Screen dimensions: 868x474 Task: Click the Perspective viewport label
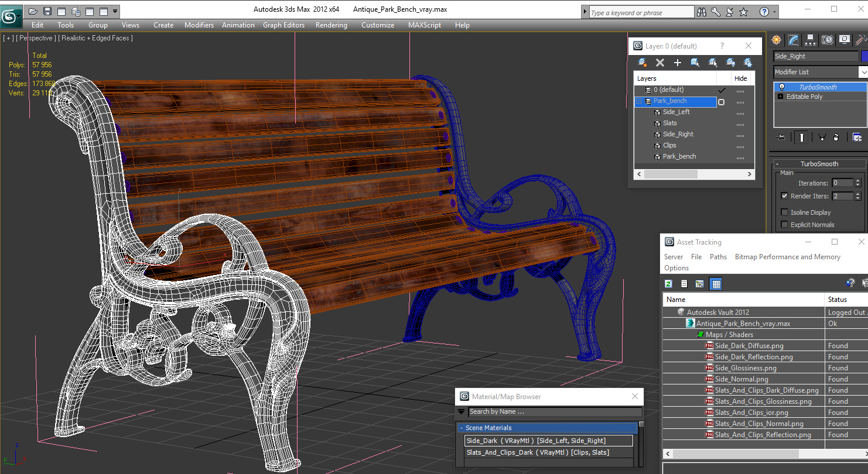click(36, 38)
